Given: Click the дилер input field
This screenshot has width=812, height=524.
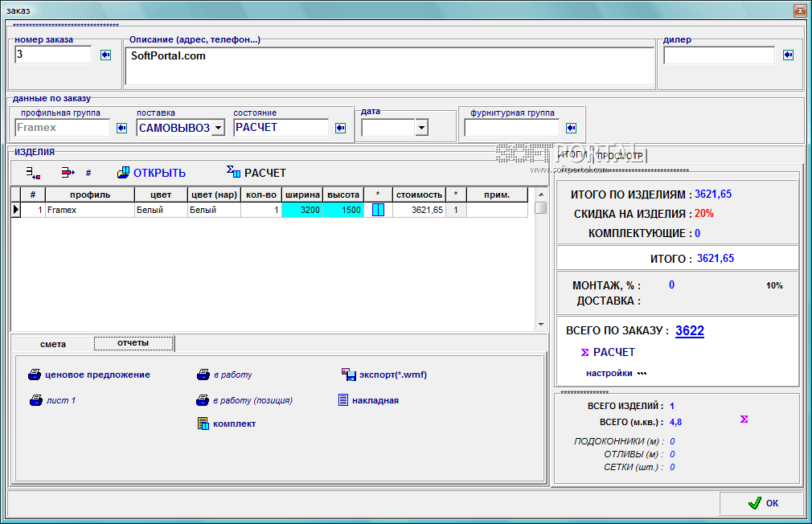Looking at the screenshot, I should [719, 55].
